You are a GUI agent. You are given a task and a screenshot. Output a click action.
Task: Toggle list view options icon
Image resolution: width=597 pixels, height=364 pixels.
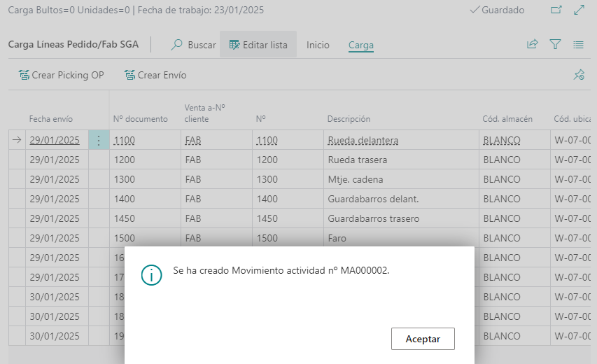(578, 45)
